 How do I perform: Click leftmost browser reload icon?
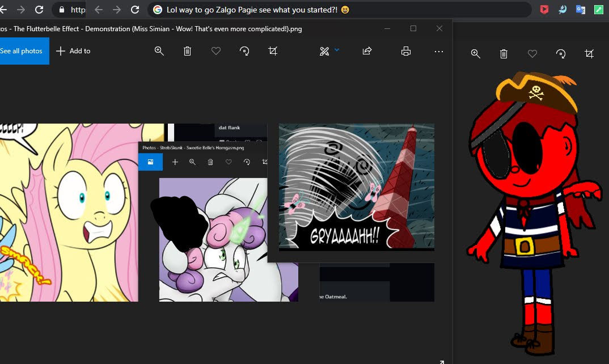point(39,10)
